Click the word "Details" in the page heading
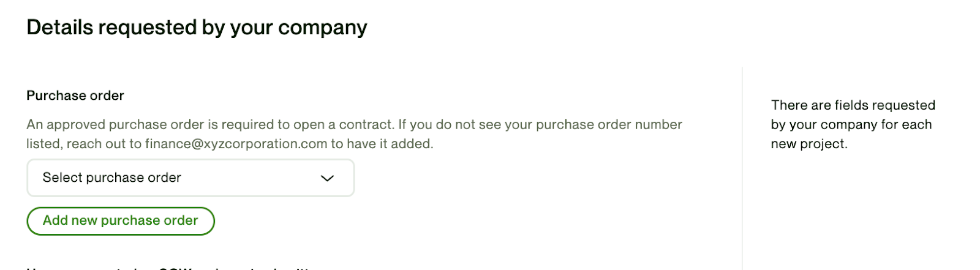Screen dimensions: 980x270 click(59, 28)
